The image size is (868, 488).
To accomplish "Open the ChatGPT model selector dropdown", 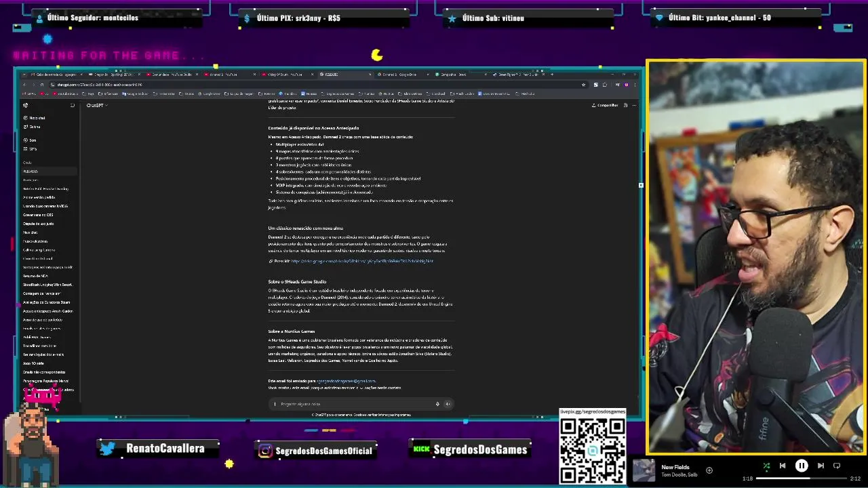I will tap(97, 105).
